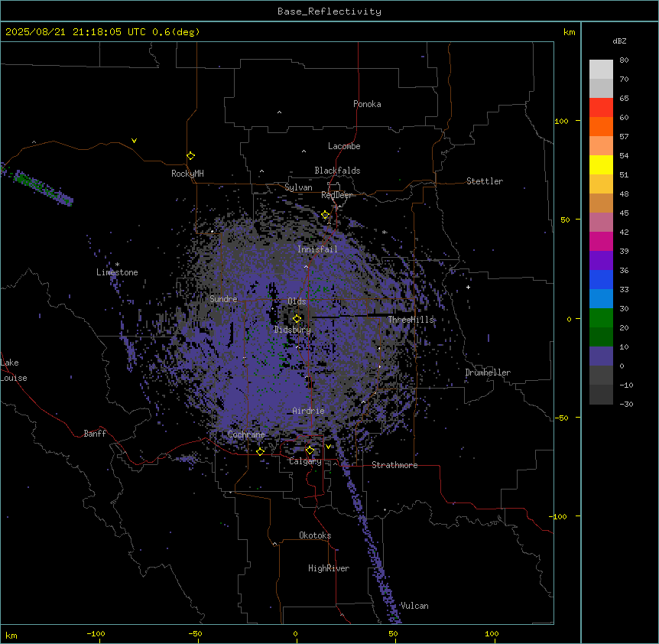Viewport: 659px width, 644px height.
Task: Click the Airdrie label
Action: coord(309,411)
